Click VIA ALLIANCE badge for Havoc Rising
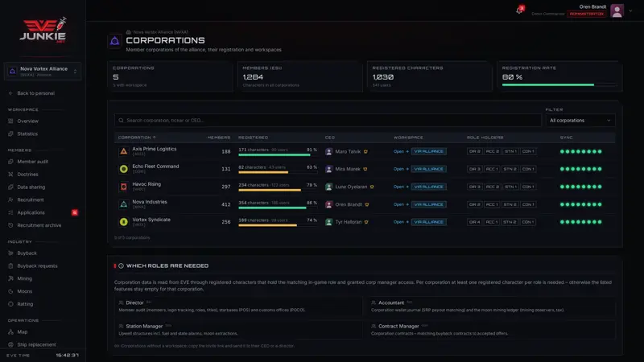The image size is (644, 362). 428,187
